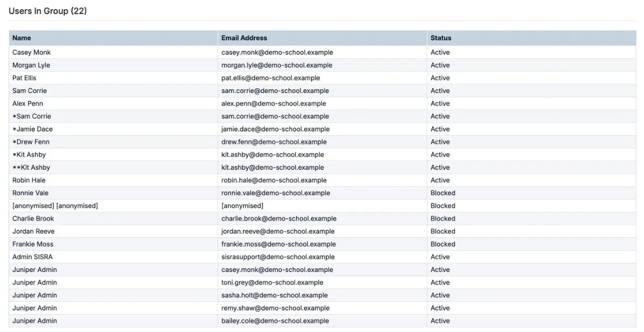Viewport: 644px width, 332px height.
Task: Click the Active status for Robin Hale
Action: (x=440, y=180)
